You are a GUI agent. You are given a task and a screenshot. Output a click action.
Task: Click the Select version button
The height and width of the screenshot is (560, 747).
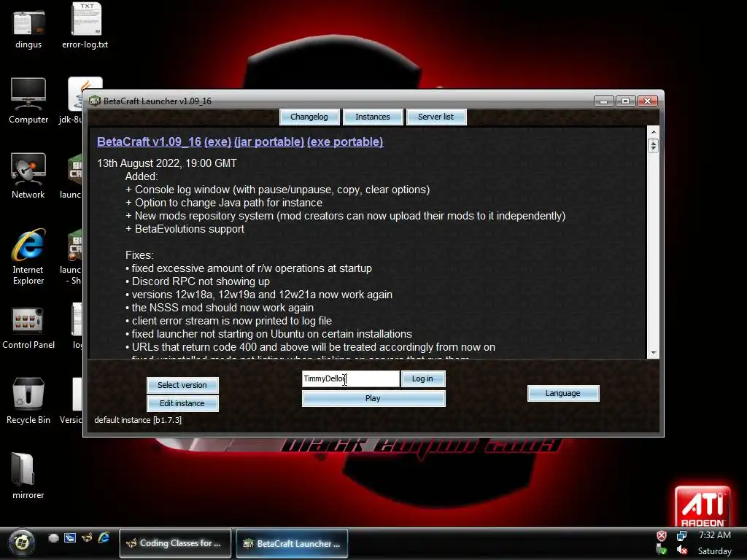(x=182, y=385)
